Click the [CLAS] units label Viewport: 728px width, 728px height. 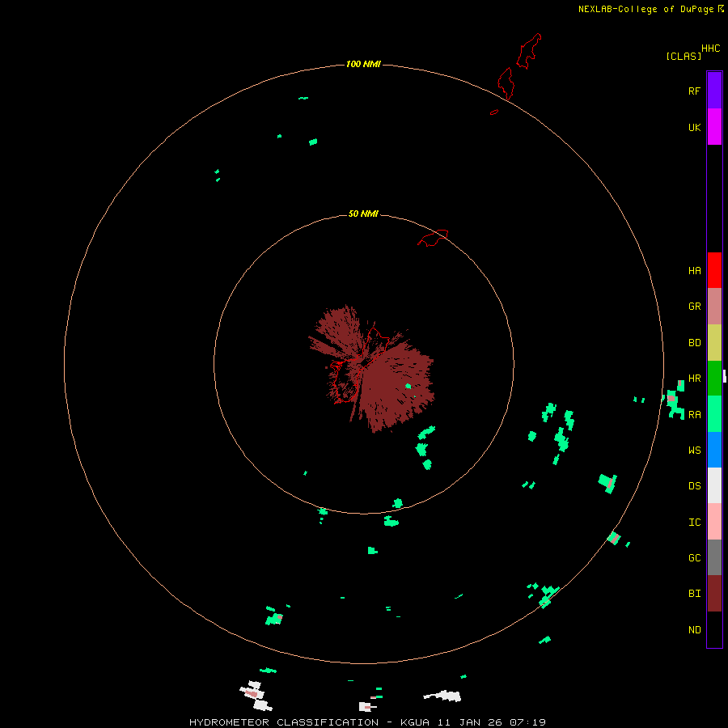(x=684, y=56)
